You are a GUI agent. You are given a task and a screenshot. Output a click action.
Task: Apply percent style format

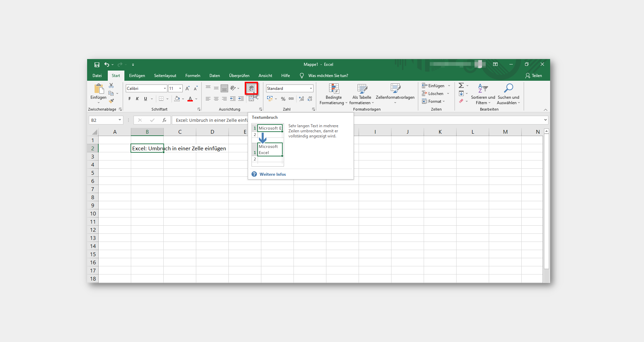point(283,99)
